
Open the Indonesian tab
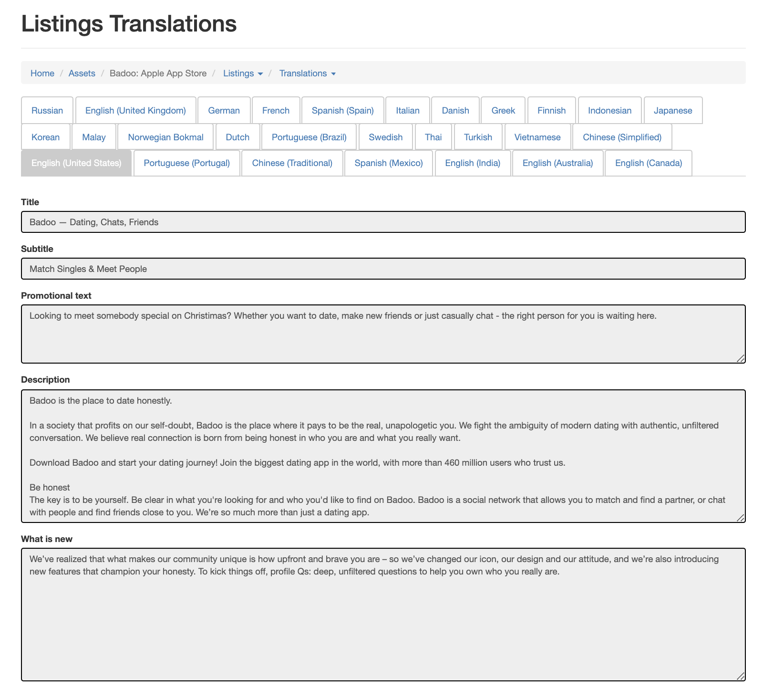point(610,110)
